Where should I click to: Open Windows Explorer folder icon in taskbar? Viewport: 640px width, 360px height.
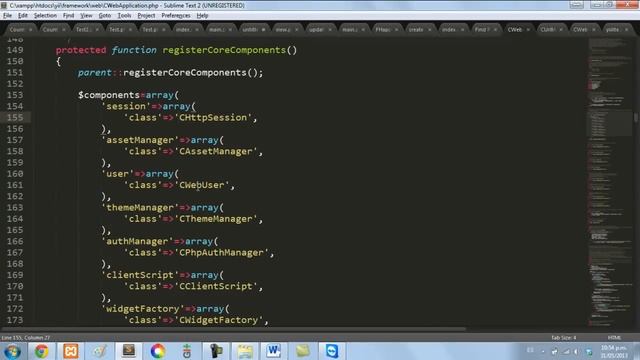[245, 351]
